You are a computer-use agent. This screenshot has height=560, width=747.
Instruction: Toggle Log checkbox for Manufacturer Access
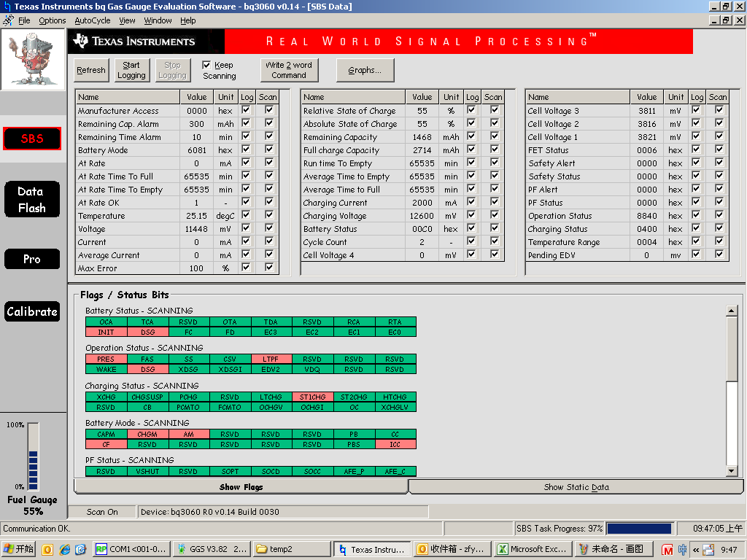click(x=246, y=110)
